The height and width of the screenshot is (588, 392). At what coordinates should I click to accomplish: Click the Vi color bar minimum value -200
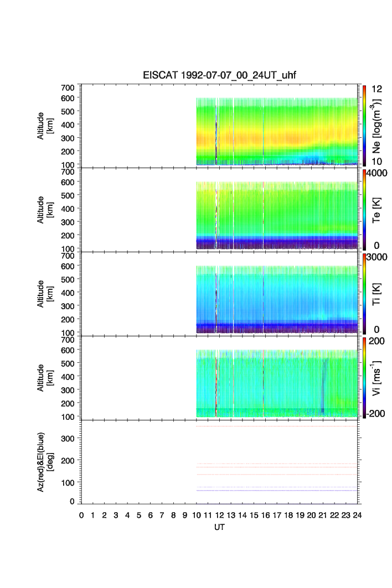point(375,414)
